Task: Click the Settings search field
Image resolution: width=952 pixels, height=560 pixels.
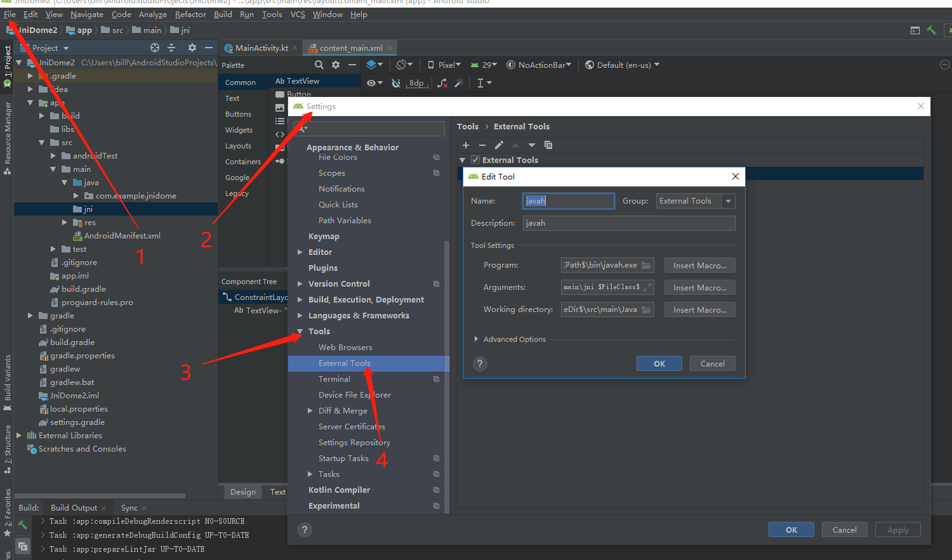Action: coord(368,129)
